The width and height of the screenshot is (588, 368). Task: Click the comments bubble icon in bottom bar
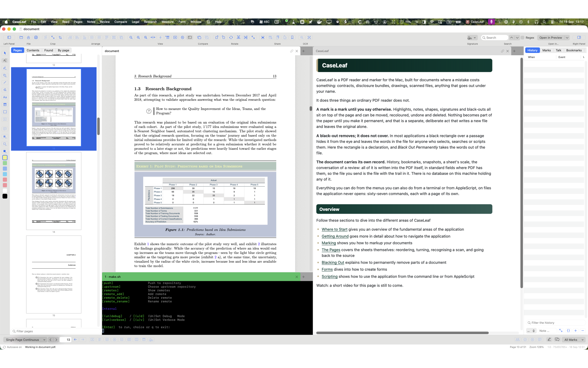click(x=557, y=340)
